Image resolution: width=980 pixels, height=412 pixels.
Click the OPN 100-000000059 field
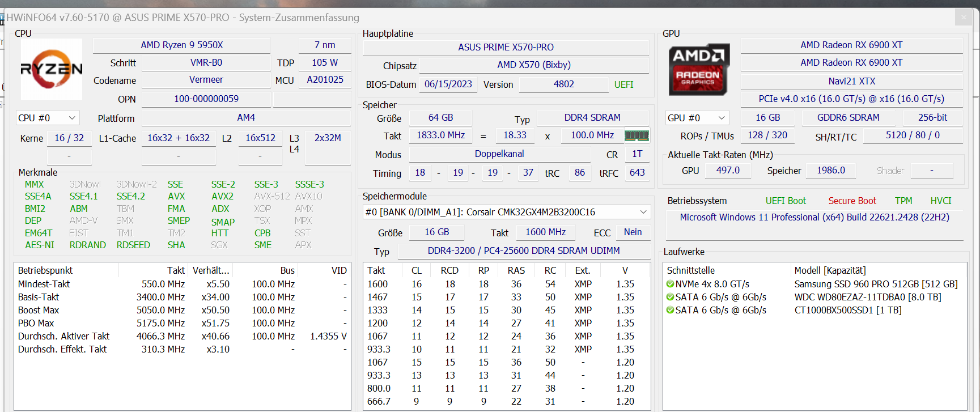tap(206, 99)
